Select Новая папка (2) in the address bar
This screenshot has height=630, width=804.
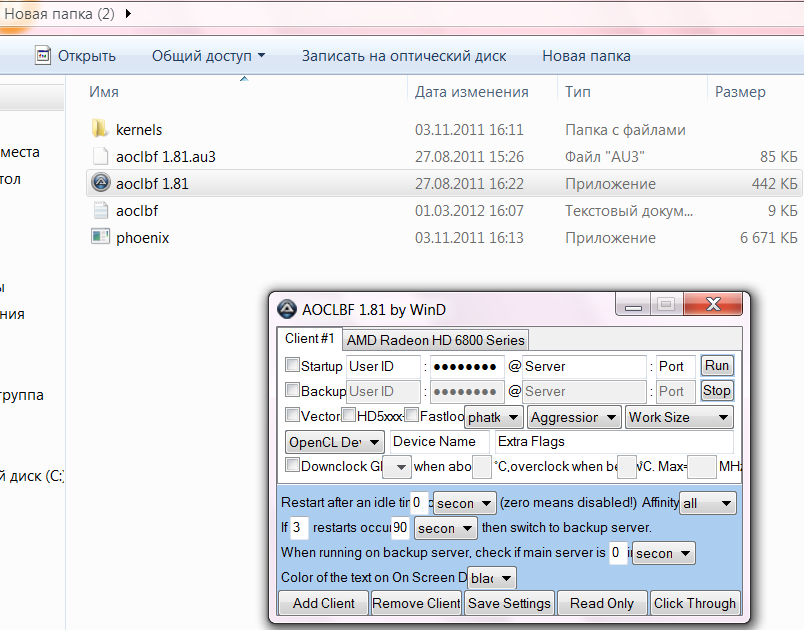[x=59, y=13]
